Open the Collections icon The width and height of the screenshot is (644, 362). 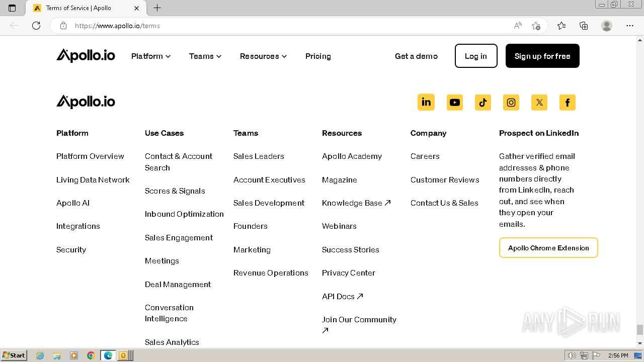tap(584, 26)
